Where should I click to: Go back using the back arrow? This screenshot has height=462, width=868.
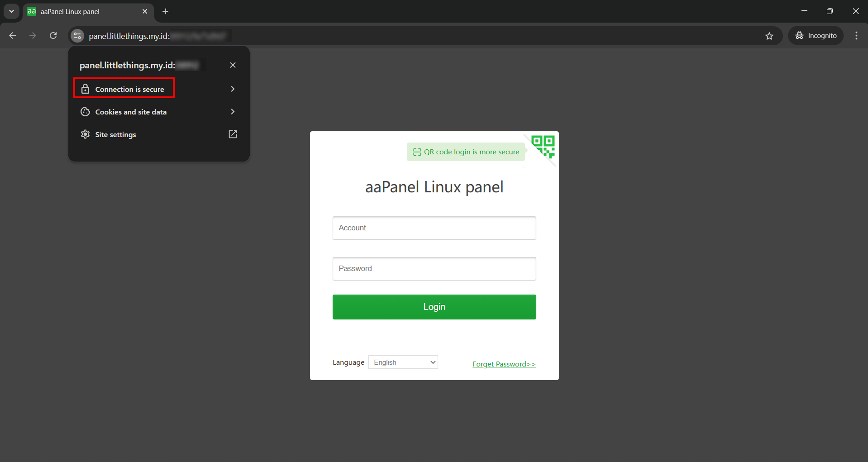pos(13,36)
